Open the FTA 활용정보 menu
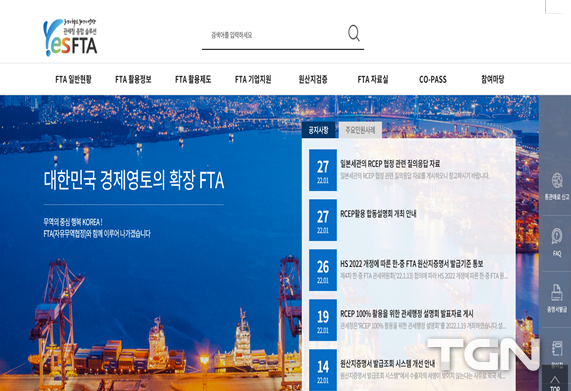Viewport: 571px width, 391px height. coord(133,79)
